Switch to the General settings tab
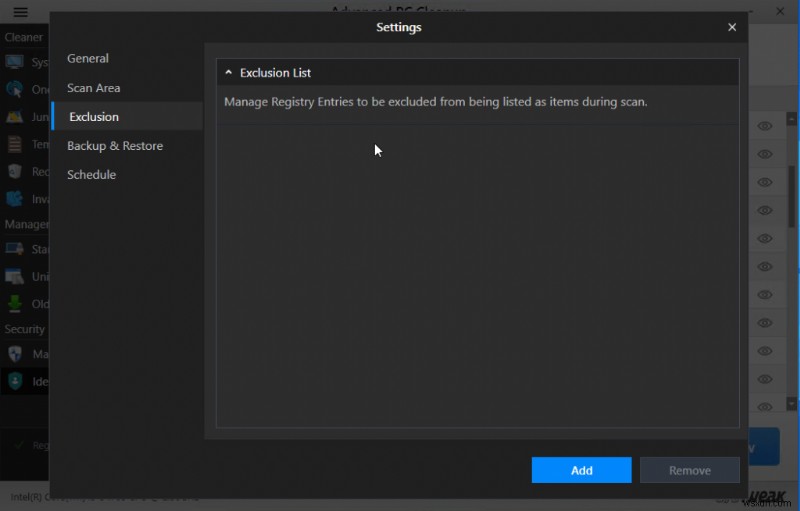Viewport: 800px width, 511px height. tap(88, 58)
